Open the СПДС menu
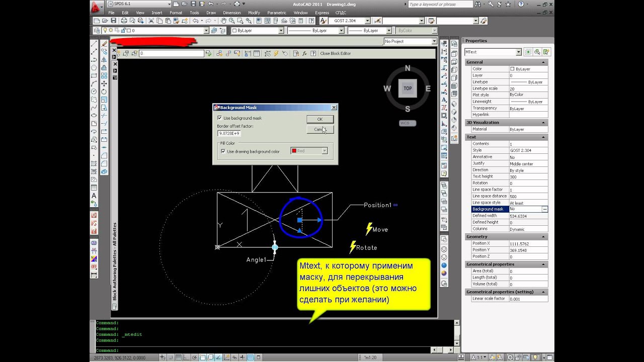This screenshot has width=644, height=362. click(341, 13)
